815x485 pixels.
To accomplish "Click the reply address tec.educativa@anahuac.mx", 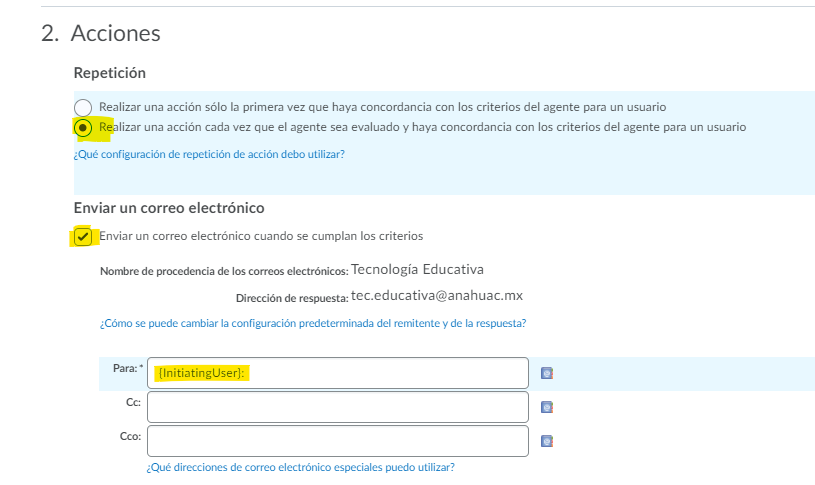I will click(x=437, y=296).
